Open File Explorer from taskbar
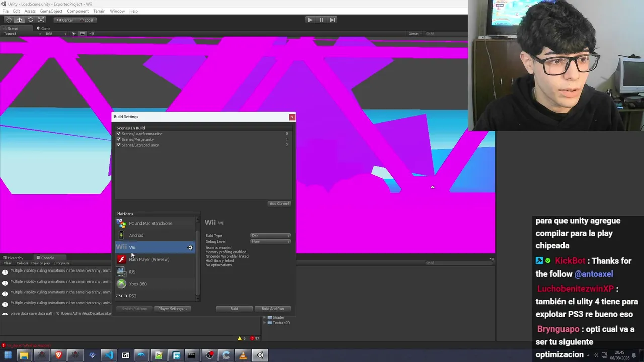The height and width of the screenshot is (362, 644). pos(24,355)
